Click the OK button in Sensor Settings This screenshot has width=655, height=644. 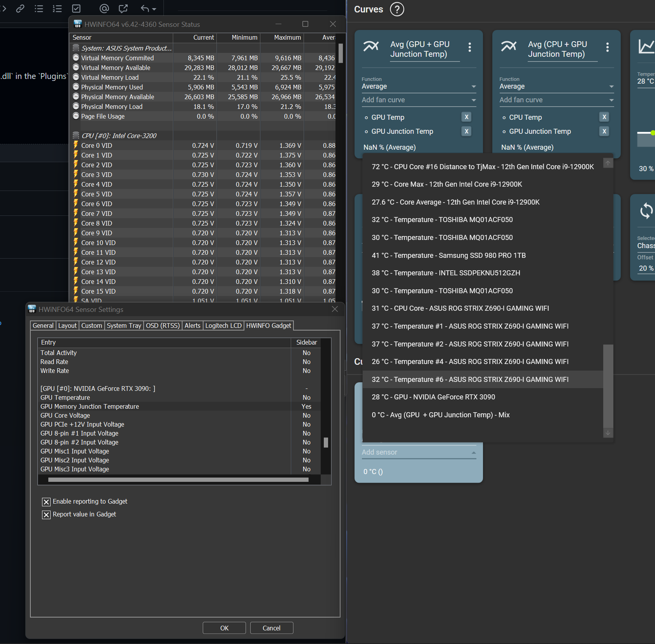click(224, 628)
